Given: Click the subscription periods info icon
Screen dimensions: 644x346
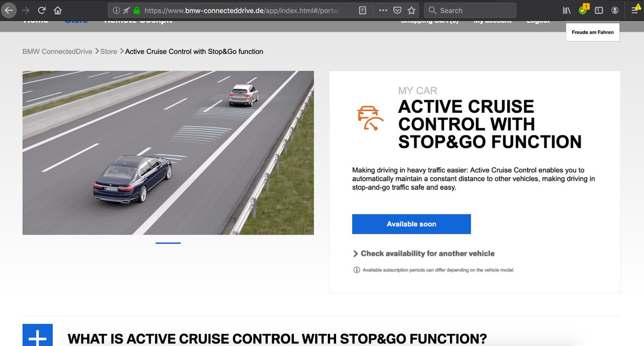Looking at the screenshot, I should point(357,270).
